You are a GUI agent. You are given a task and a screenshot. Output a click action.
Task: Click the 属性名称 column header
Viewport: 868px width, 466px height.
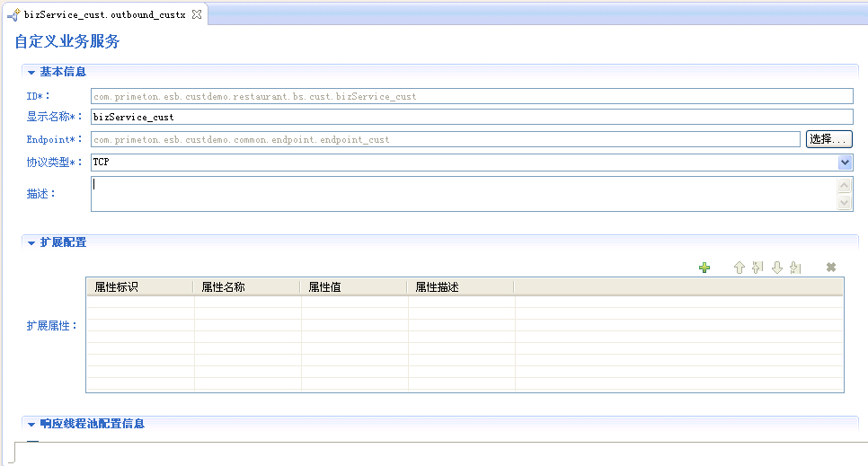click(x=246, y=287)
